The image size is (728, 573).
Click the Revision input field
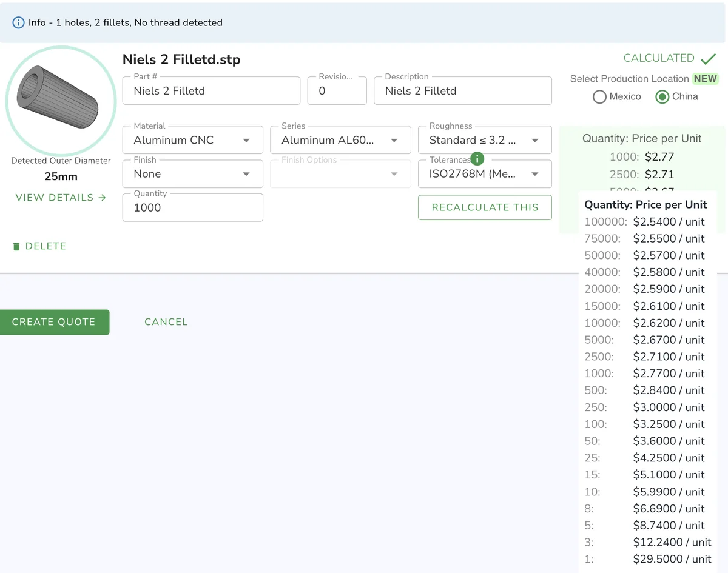[337, 91]
